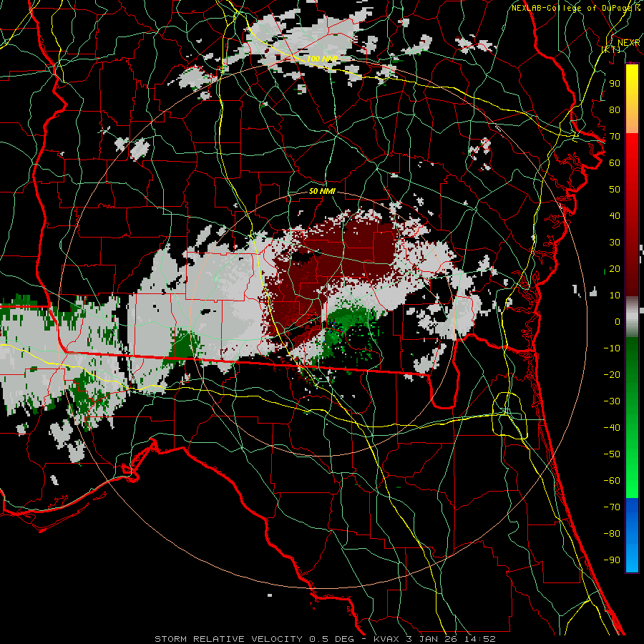Click the '90' value on the velocity scale
The width and height of the screenshot is (644, 644).
tap(615, 84)
